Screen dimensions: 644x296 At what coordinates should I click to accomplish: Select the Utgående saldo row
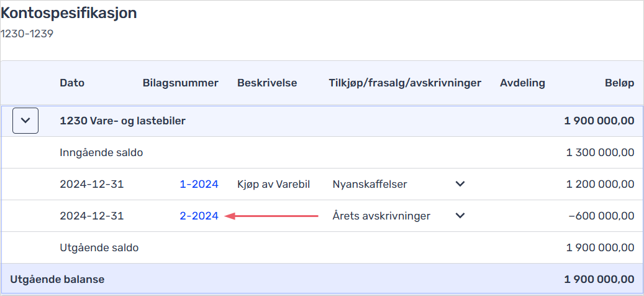click(x=322, y=247)
